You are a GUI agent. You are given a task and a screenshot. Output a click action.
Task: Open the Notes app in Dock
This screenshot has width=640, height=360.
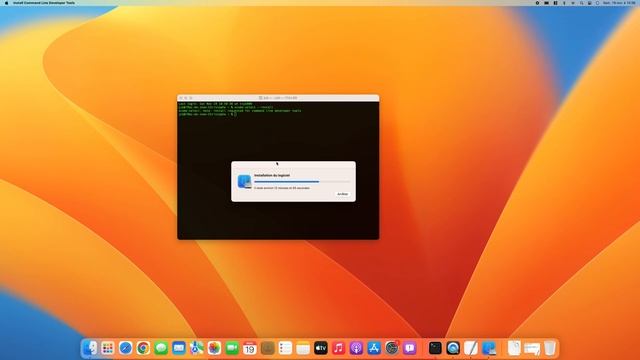coord(303,348)
